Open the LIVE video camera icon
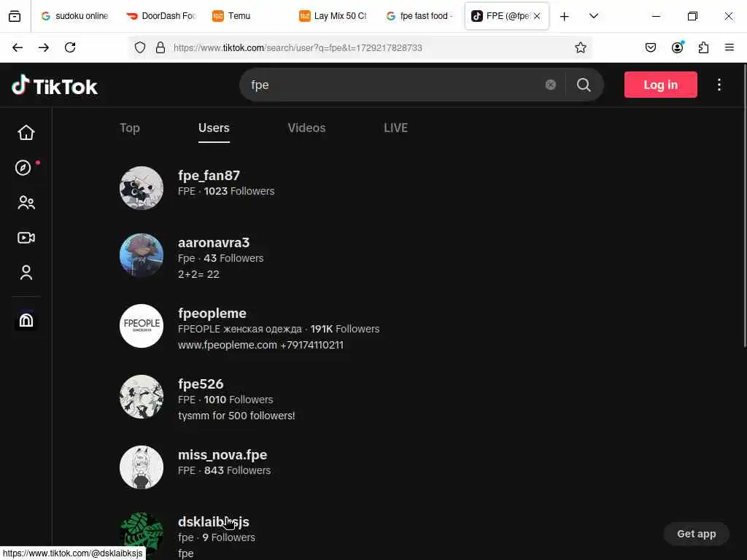Screen dimensions: 747x560 (26, 238)
